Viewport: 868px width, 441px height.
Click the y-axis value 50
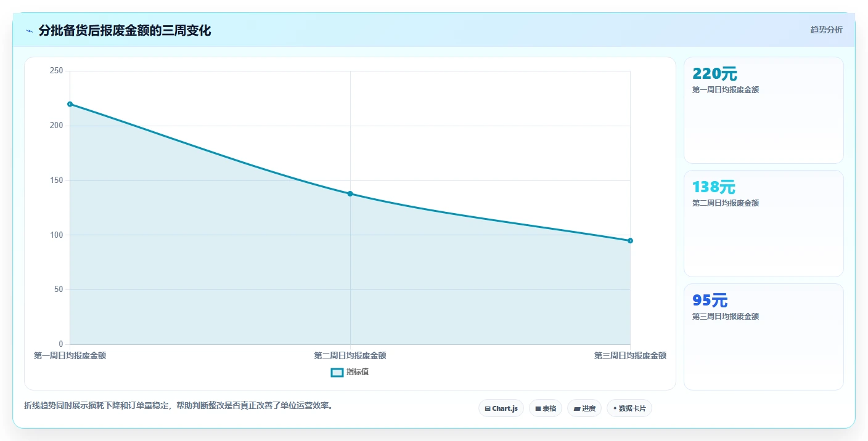pos(59,289)
